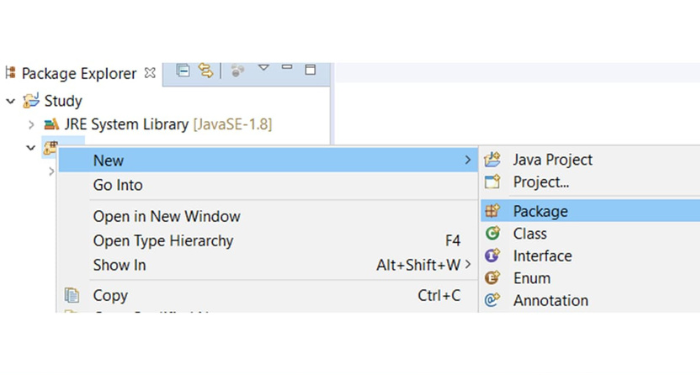The width and height of the screenshot is (700, 375).
Task: Select the Package Explorer tab
Action: coord(79,73)
